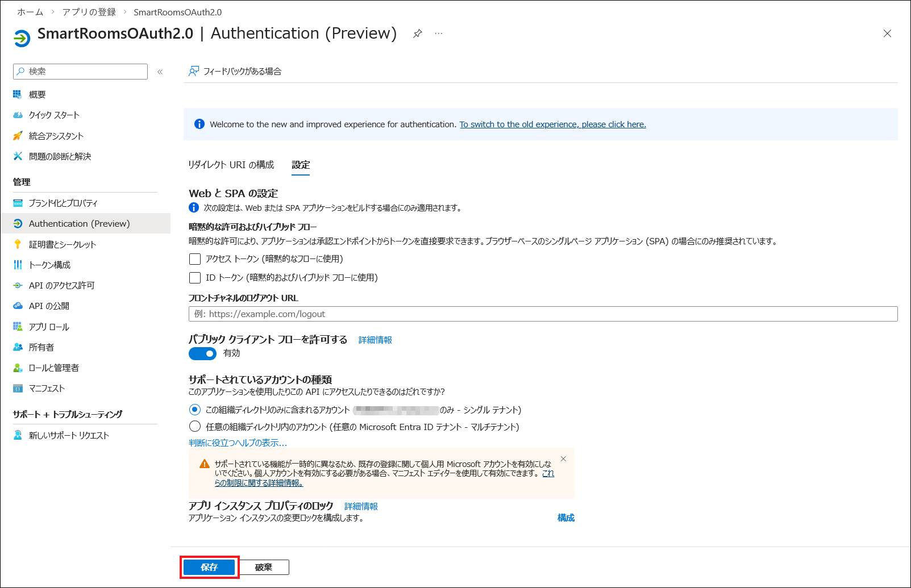This screenshot has width=911, height=588.
Task: Click the feedback icon in toolbar
Action: click(194, 71)
